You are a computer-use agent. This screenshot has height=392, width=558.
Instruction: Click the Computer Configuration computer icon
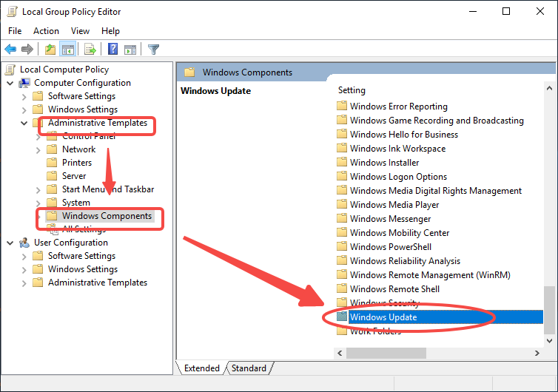coord(24,83)
